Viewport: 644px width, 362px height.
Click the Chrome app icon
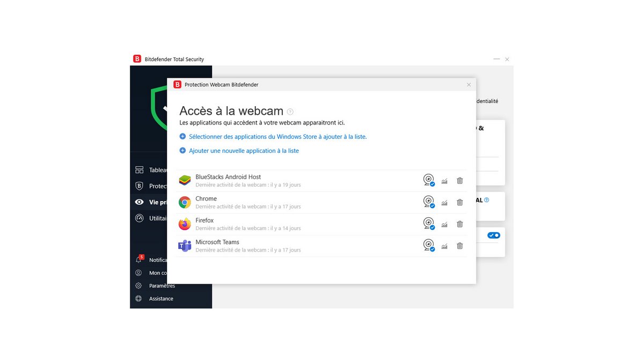(185, 202)
